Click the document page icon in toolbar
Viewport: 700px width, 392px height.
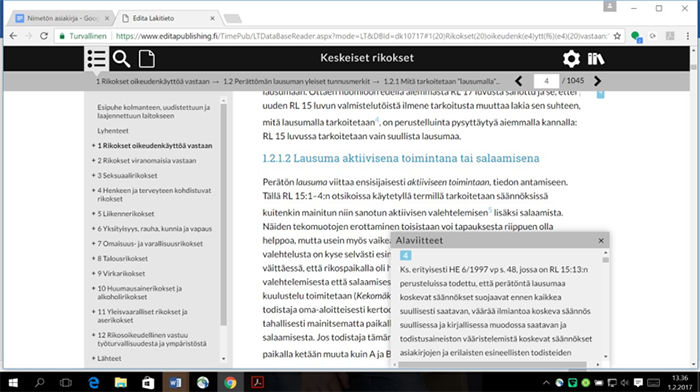(x=146, y=58)
